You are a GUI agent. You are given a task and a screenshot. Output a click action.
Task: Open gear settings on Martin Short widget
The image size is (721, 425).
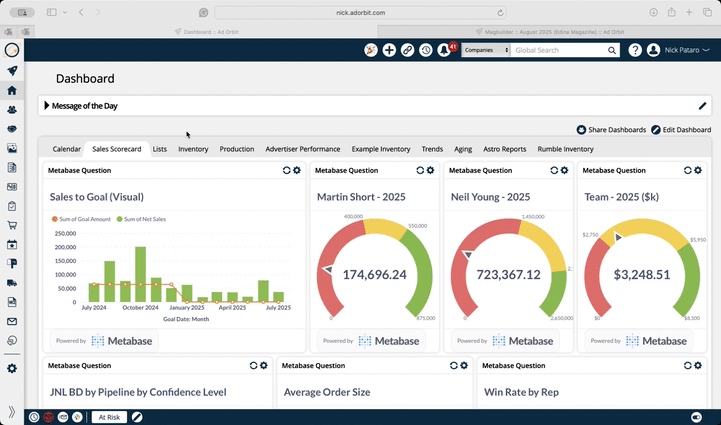(430, 170)
